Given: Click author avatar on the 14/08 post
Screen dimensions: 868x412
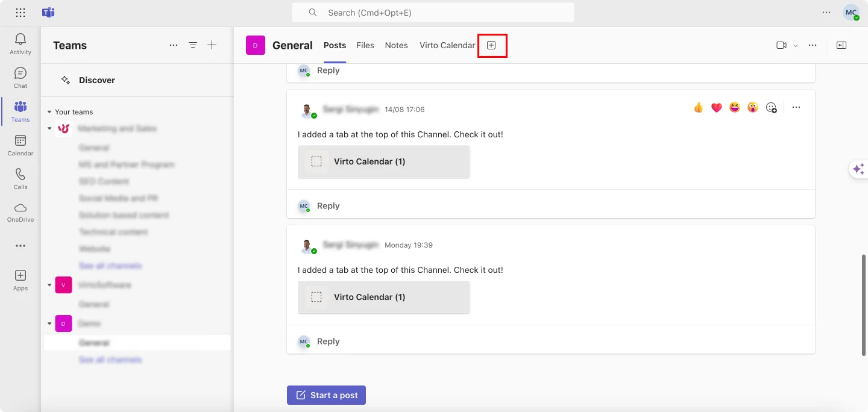Looking at the screenshot, I should pos(307,111).
